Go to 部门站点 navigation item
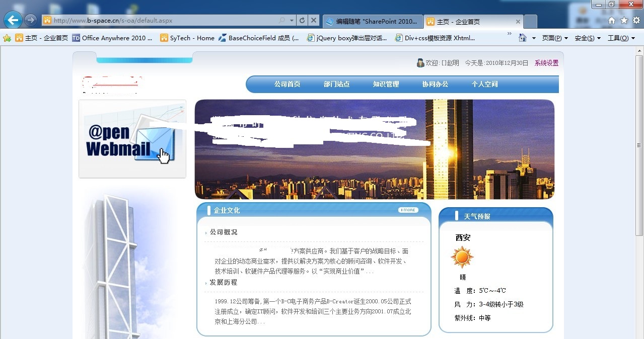The height and width of the screenshot is (339, 644). pyautogui.click(x=336, y=84)
